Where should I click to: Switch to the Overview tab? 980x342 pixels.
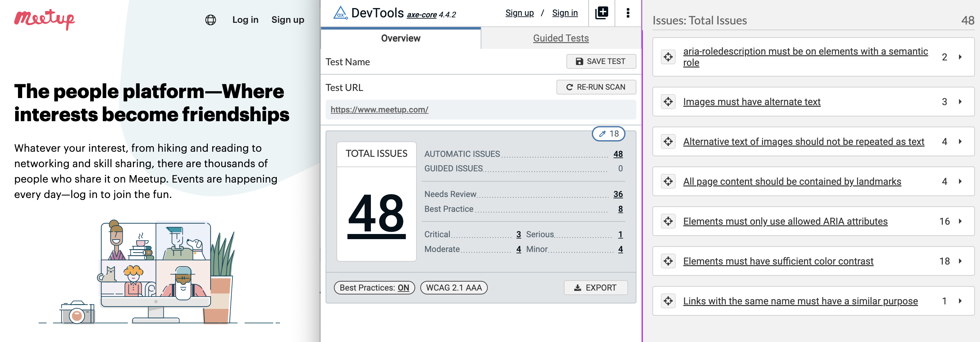[x=401, y=38]
